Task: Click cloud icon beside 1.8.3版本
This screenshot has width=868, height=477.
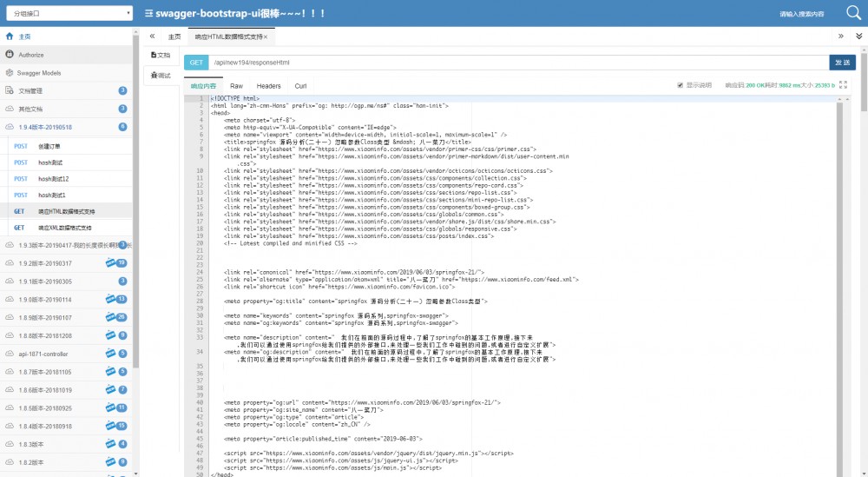Action: pyautogui.click(x=10, y=444)
